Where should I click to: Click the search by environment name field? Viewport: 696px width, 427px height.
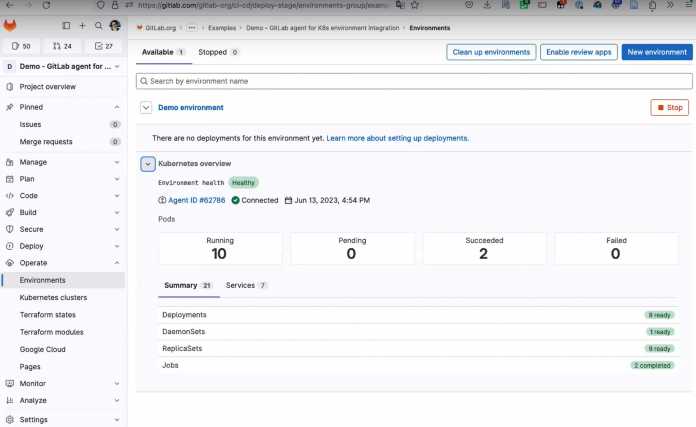click(x=414, y=81)
